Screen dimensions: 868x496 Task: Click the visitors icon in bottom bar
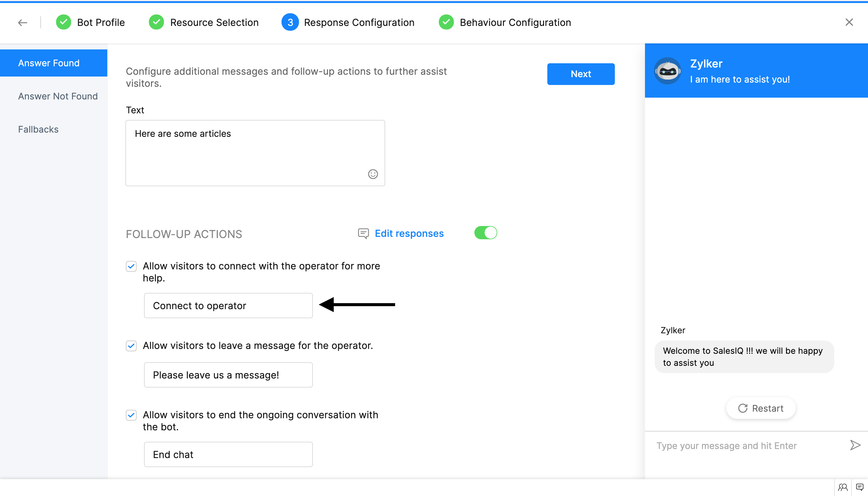point(843,488)
